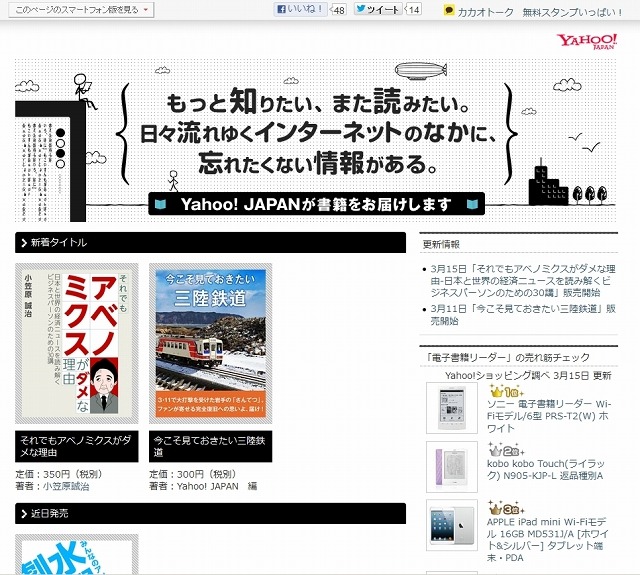Click the Yahoo!ショッピング調べ 3月15日 更新 text

pos(528,375)
